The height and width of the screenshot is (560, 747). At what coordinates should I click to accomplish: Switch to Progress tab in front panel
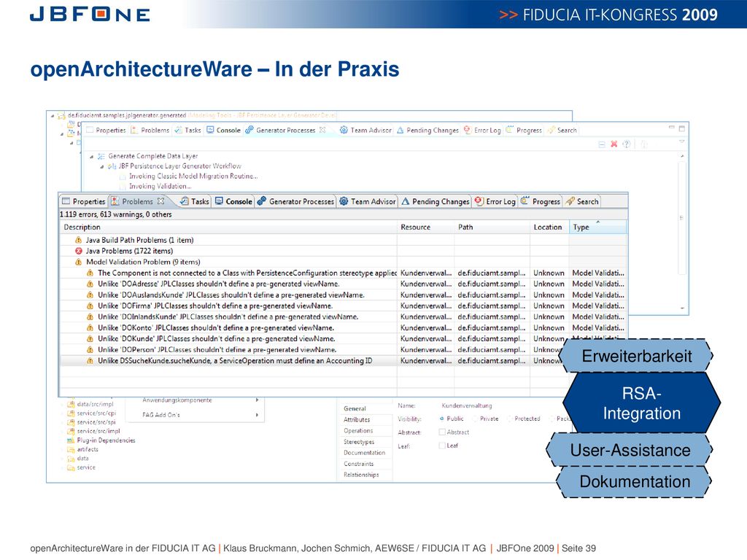tap(541, 201)
